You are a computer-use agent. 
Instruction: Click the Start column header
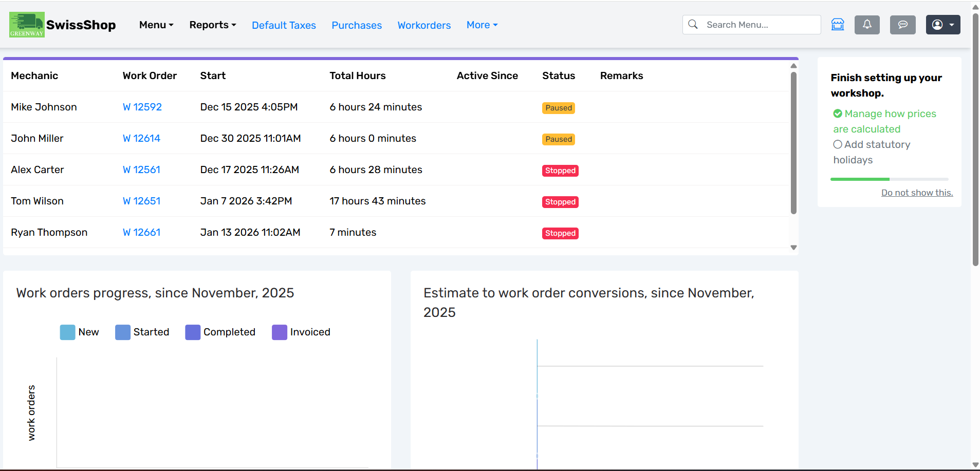point(213,76)
